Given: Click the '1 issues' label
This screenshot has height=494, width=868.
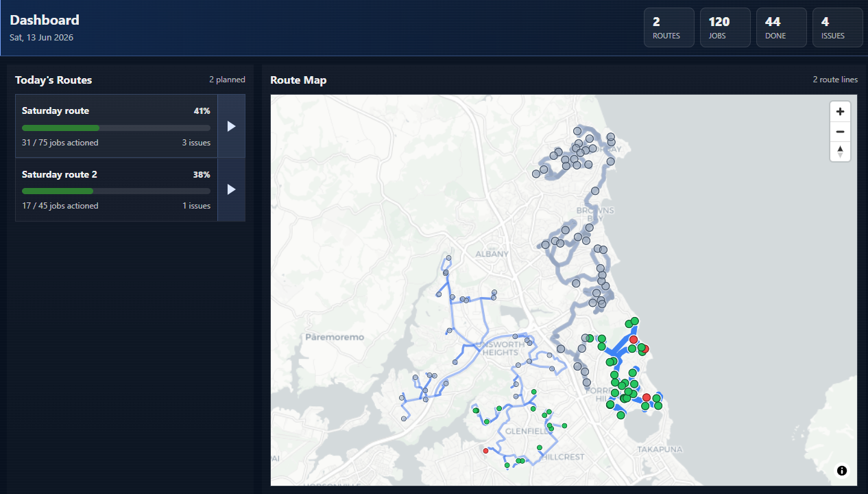Looking at the screenshot, I should tap(197, 206).
